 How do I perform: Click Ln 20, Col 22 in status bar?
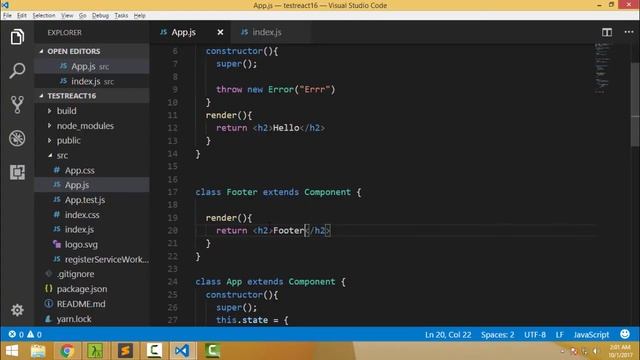[448, 335]
